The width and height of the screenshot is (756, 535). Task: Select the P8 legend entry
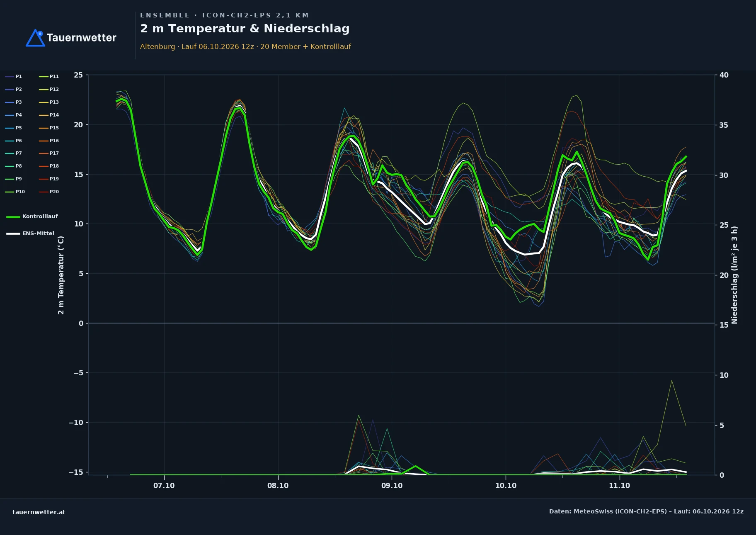[x=14, y=166]
